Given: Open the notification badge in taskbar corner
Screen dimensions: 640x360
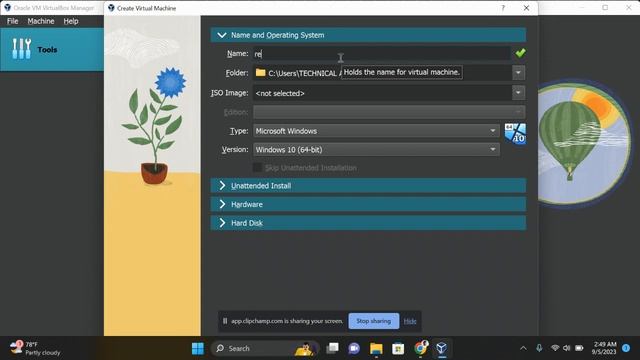Looking at the screenshot, I should [x=626, y=348].
